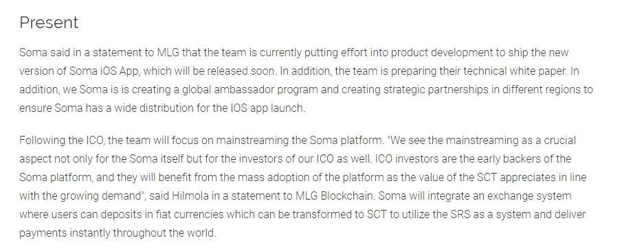Click the words "payments instantly throughout the world"
Image resolution: width=644 pixels, height=249 pixels.
point(117,233)
